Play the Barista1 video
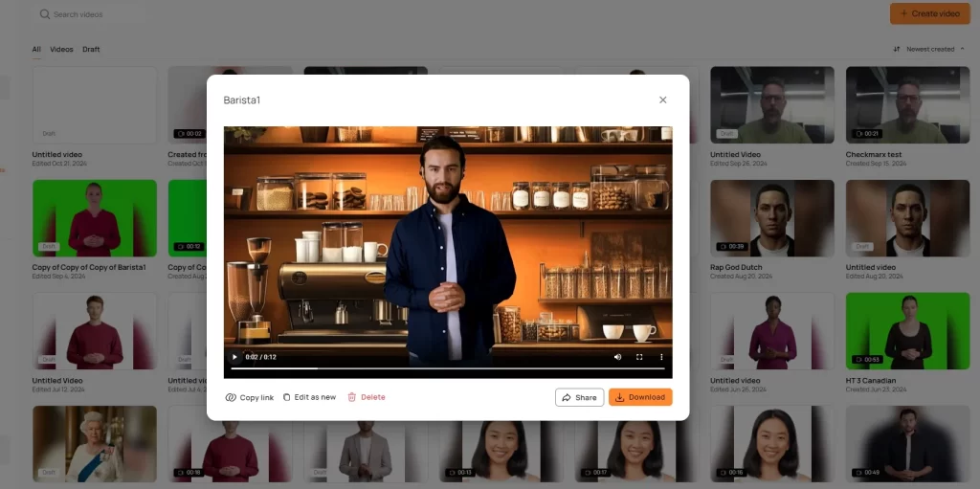 235,357
